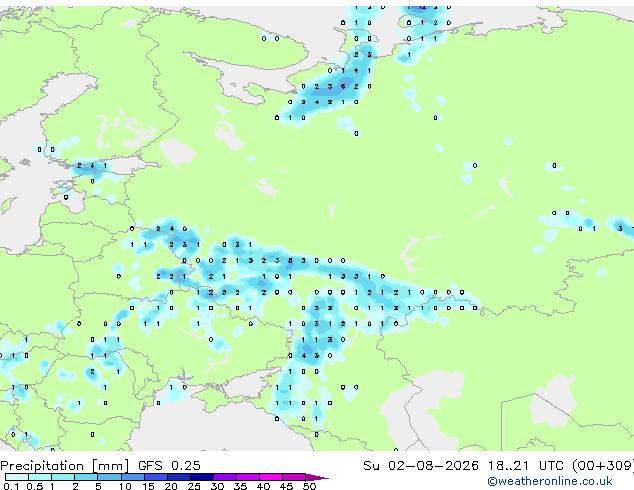Screen dimensions: 634x490
Task: Select the 1–2 mm legend swatch
Action: click(x=63, y=477)
